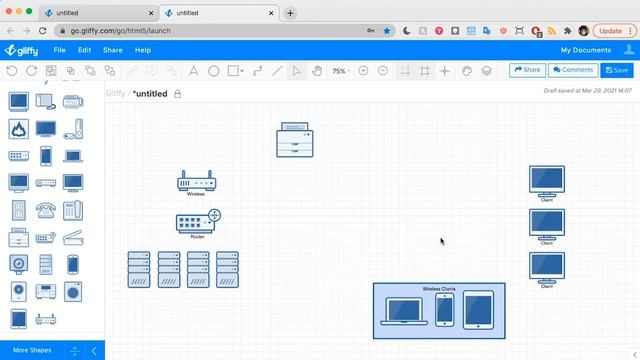The height and width of the screenshot is (360, 640).
Task: Select the Ellipse drawing tool
Action: pos(213,71)
